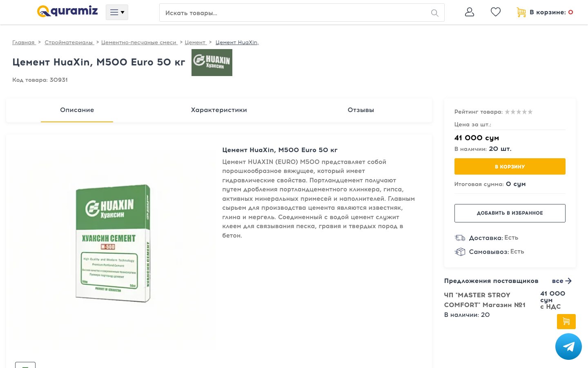Click the yellow supplier cart button
588x368 pixels.
click(566, 321)
